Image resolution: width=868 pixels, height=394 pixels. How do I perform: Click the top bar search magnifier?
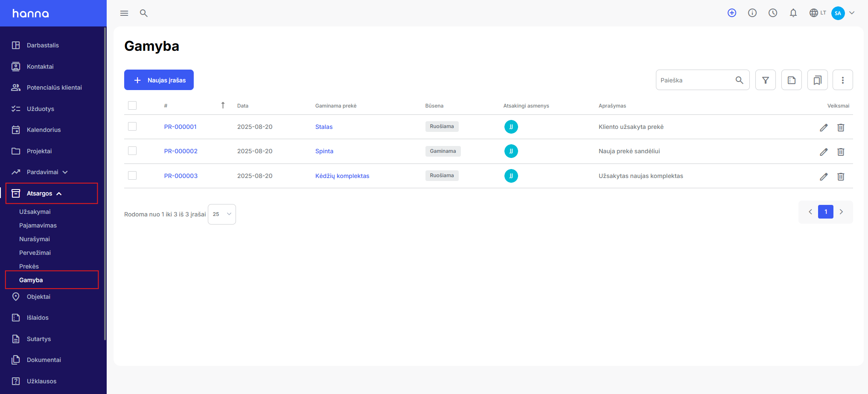pyautogui.click(x=144, y=13)
